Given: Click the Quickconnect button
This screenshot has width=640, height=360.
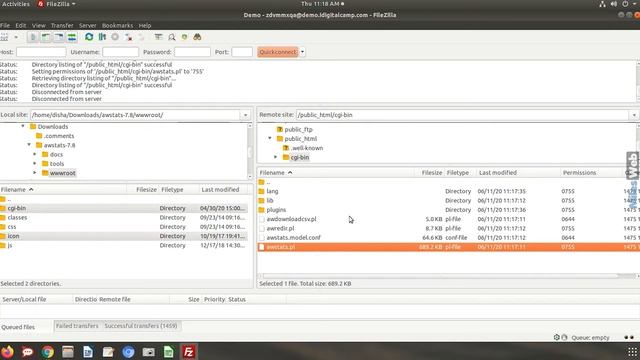Looking at the screenshot, I should point(278,52).
